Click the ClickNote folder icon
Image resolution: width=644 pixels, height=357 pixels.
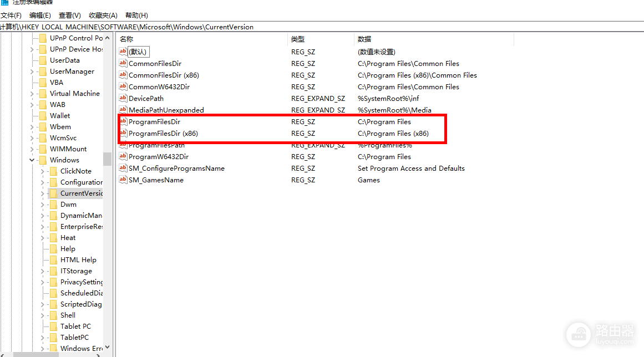click(x=53, y=171)
